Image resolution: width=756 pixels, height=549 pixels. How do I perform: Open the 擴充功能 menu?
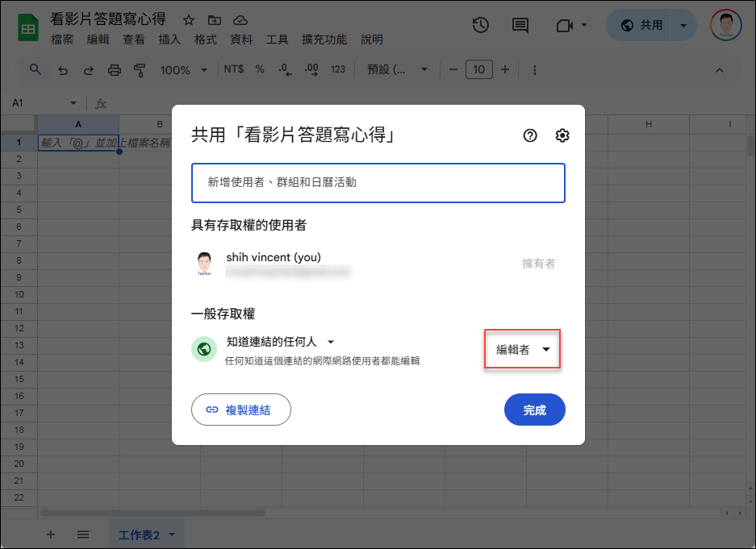(324, 40)
